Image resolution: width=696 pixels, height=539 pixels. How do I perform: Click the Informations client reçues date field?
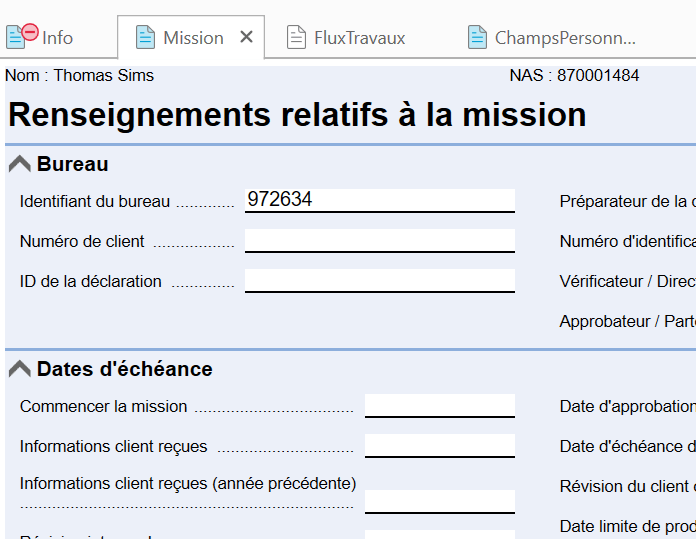click(x=439, y=445)
